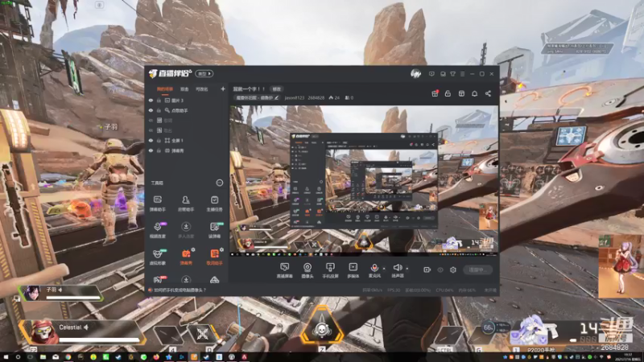This screenshot has height=362, width=644.
Task: Share the live room
Action: click(x=488, y=93)
